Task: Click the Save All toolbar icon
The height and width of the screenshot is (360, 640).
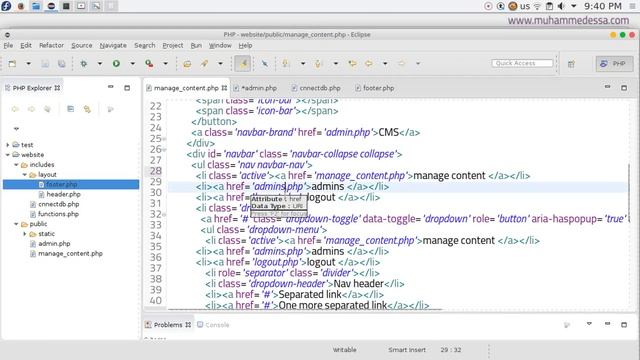Action: point(62,64)
